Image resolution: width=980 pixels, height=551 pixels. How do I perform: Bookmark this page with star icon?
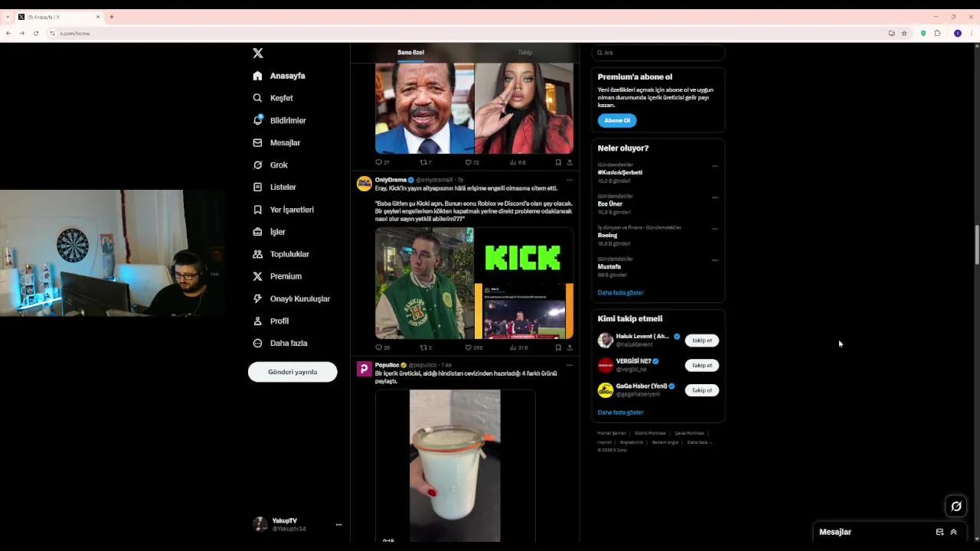[904, 33]
